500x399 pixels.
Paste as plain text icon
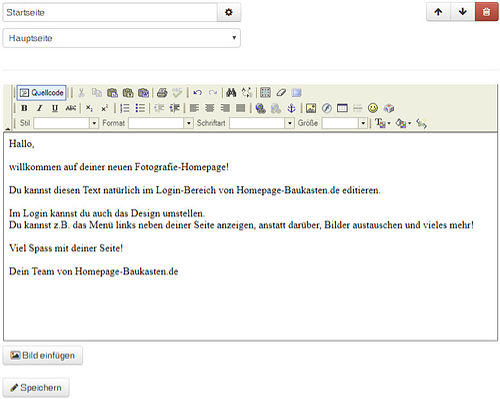pos(128,93)
